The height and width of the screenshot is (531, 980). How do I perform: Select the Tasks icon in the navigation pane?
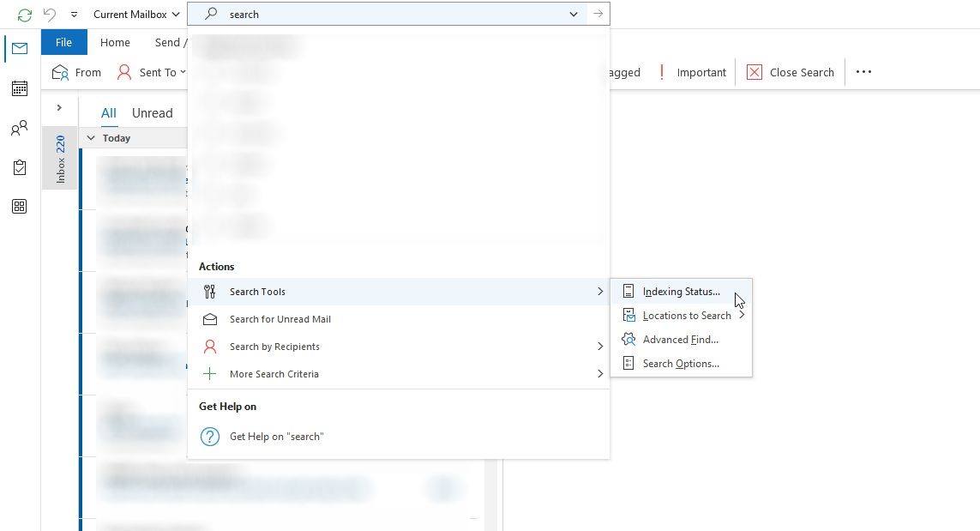tap(19, 167)
